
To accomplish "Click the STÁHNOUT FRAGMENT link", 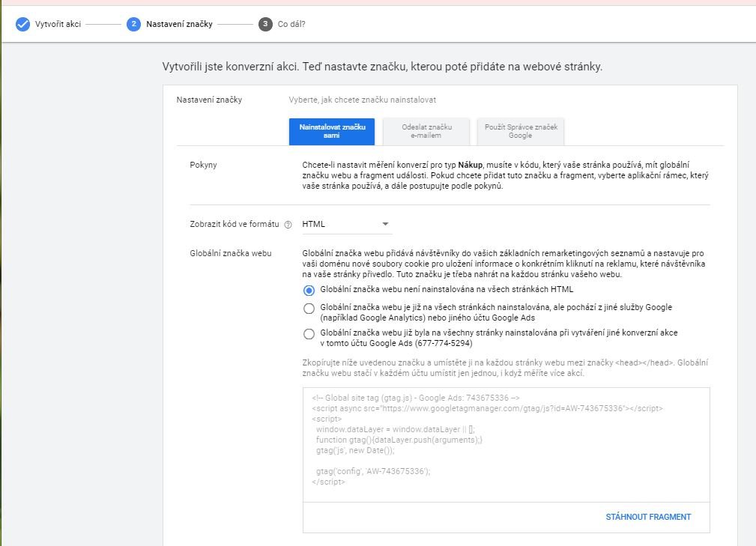I will point(648,517).
